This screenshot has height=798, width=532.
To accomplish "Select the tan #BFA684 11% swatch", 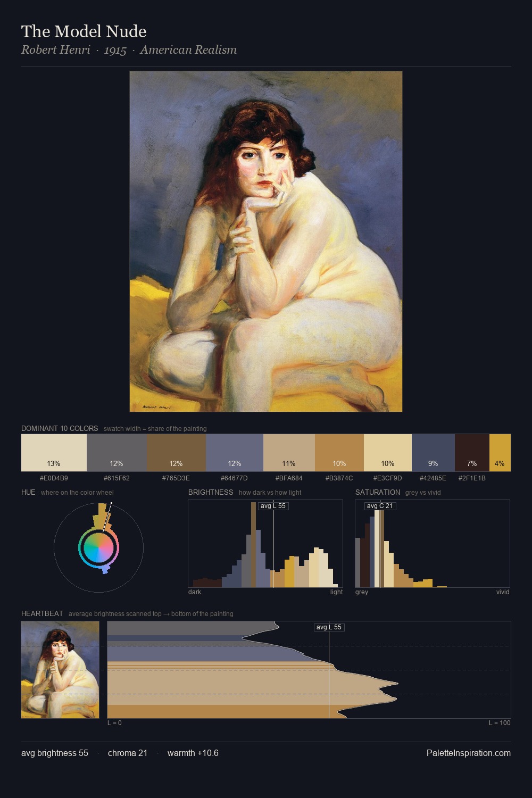I will point(289,453).
